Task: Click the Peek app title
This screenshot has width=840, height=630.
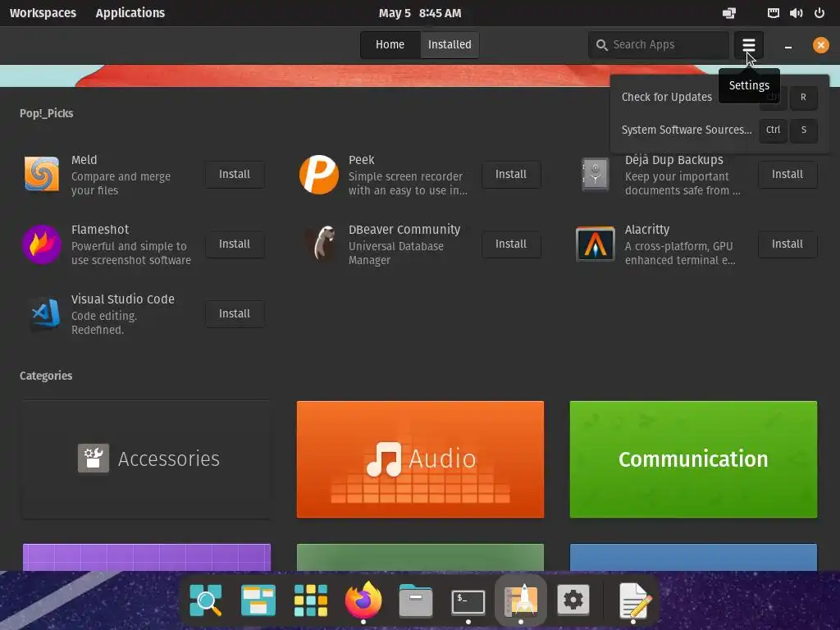Action: 362,160
